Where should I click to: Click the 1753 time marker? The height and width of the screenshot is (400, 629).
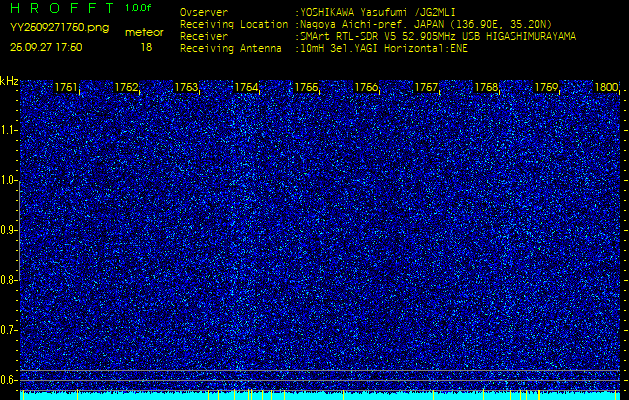click(186, 87)
